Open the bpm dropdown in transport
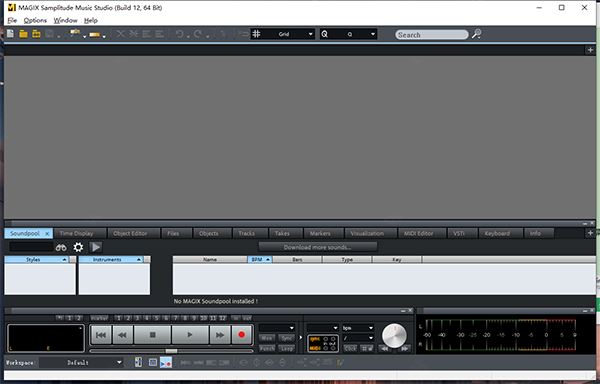Screen dimensions: 600x384 [x=358, y=328]
